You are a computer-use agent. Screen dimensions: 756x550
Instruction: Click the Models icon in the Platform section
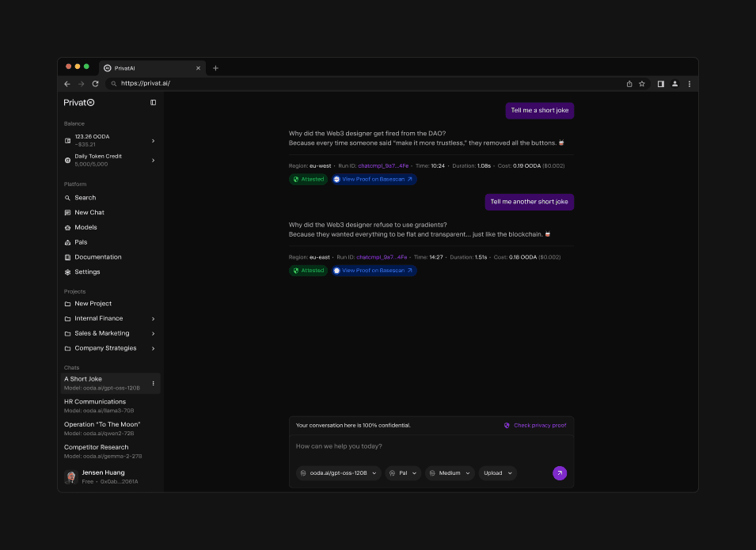pos(67,227)
